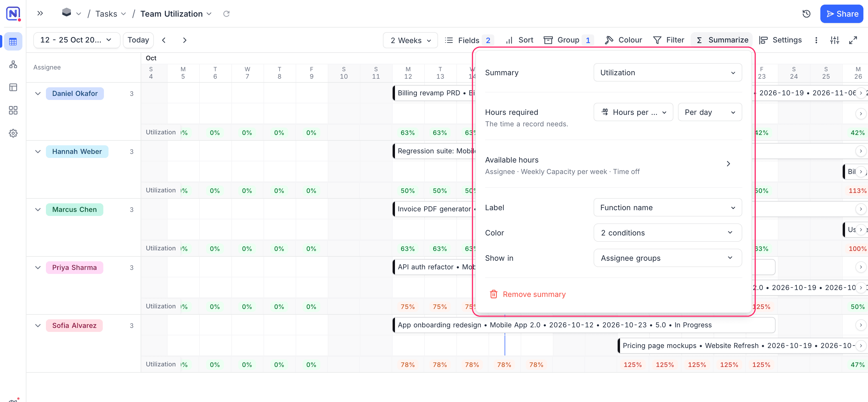Open the 2 Weeks range dropdown
Viewport: 868px width, 402px height.
pos(410,40)
